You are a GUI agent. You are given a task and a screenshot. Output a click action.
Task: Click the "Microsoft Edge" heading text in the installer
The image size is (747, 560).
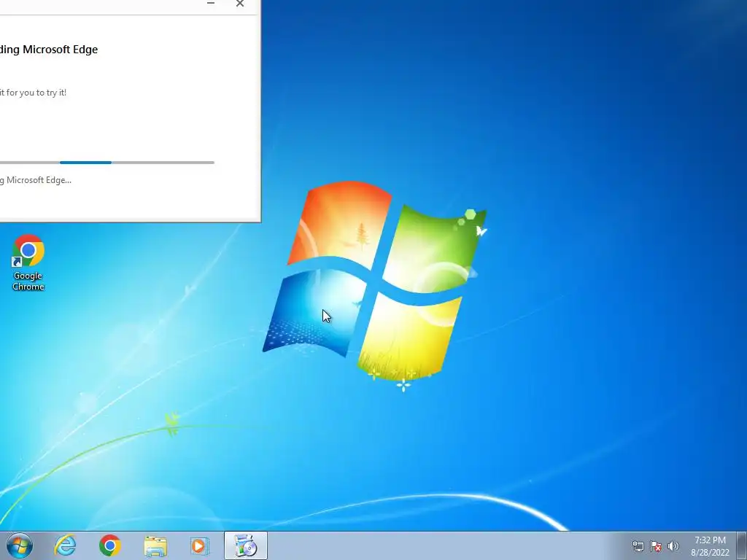pyautogui.click(x=60, y=50)
